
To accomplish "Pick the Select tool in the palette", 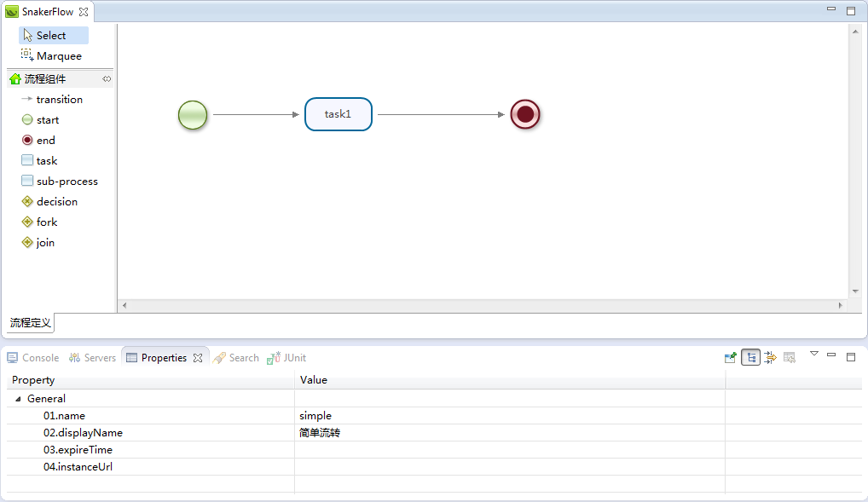I will (x=53, y=36).
